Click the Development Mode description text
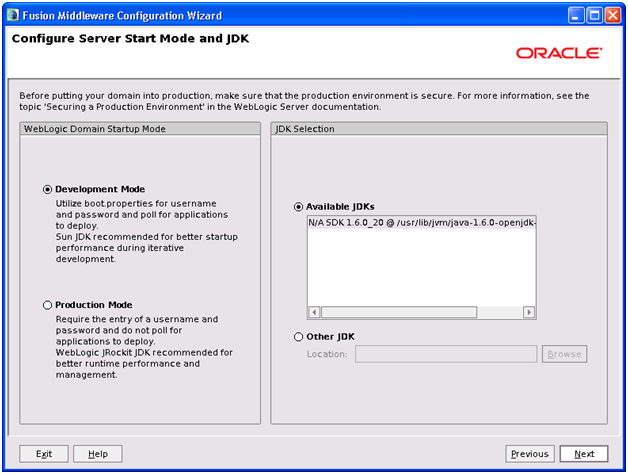The height and width of the screenshot is (474, 628). click(147, 231)
